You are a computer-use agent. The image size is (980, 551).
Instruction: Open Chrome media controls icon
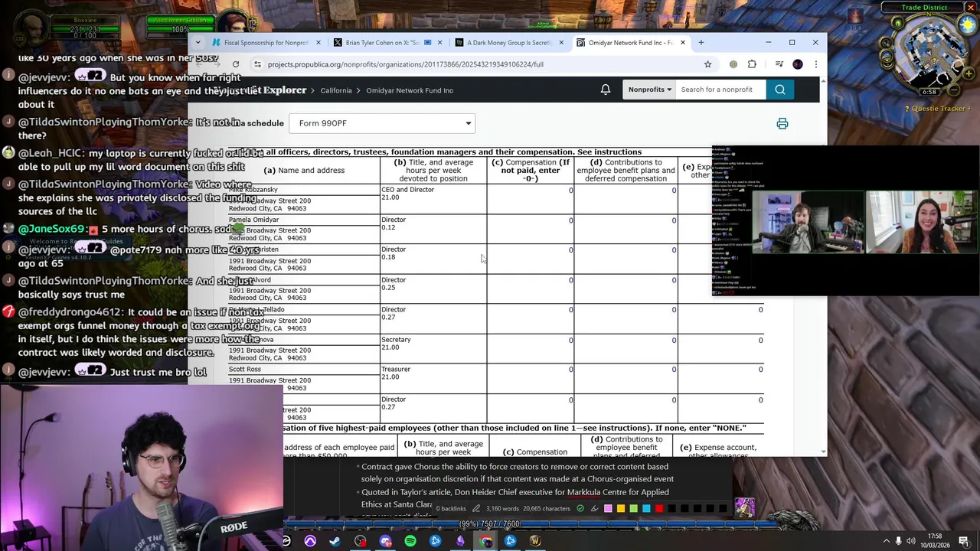pyautogui.click(x=779, y=64)
